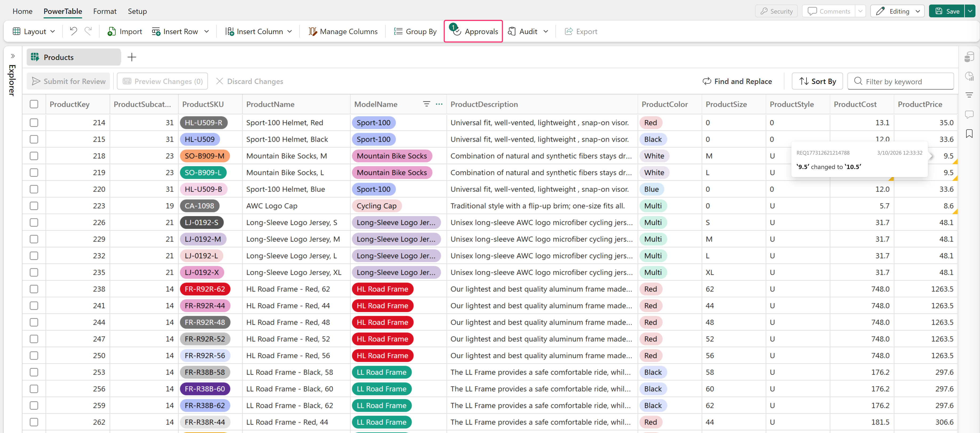Select the row checkbox for ProductKey 214
This screenshot has height=433, width=980.
34,122
